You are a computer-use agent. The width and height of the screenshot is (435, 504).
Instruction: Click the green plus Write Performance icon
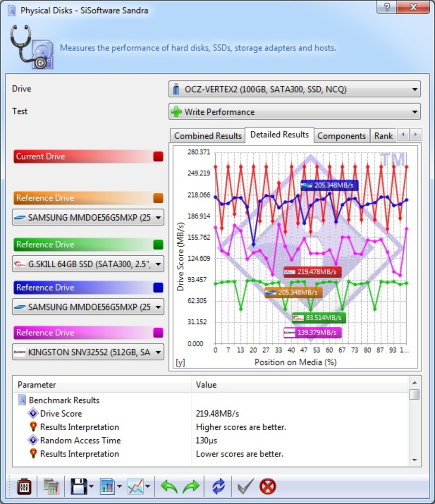(x=176, y=112)
